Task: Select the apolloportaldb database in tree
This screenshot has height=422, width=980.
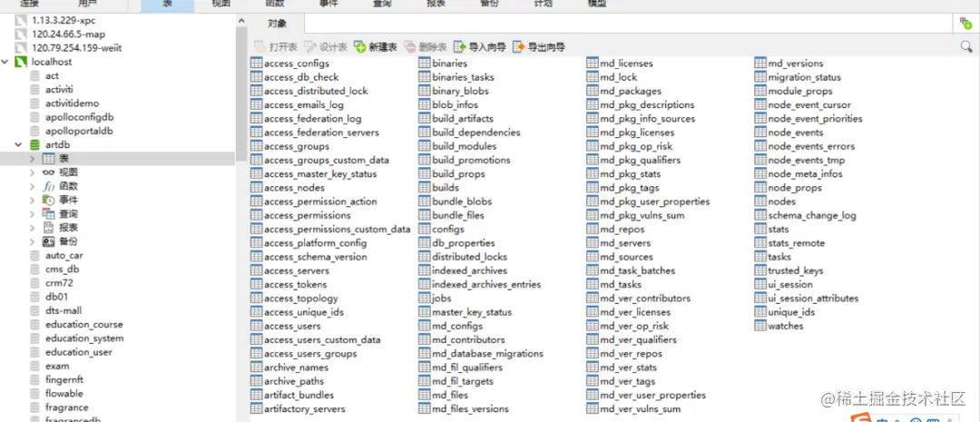Action: pyautogui.click(x=79, y=131)
